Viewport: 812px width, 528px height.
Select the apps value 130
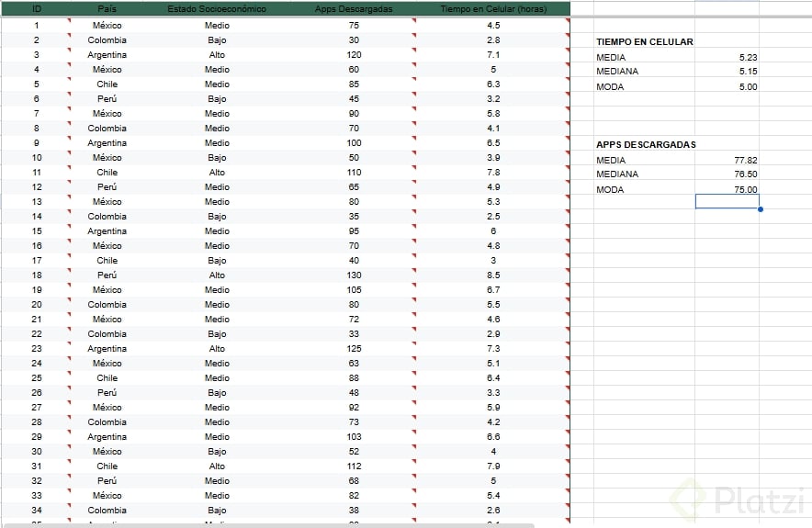pos(354,275)
